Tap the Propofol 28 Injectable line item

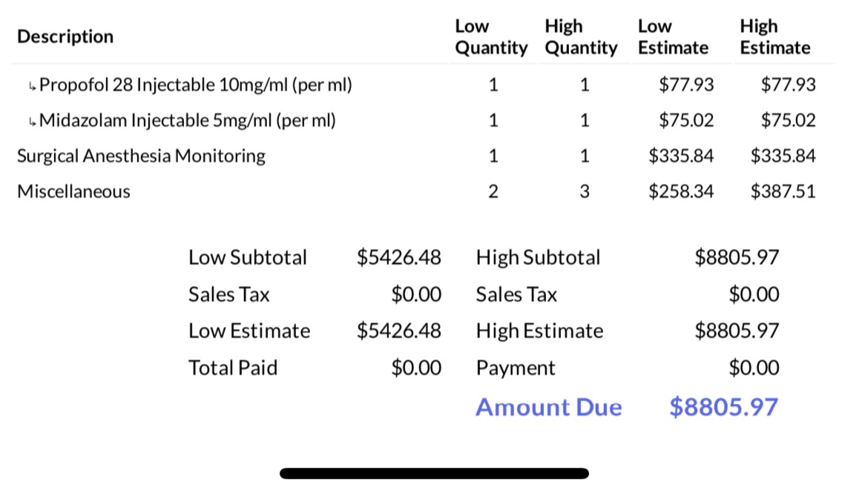coord(195,85)
